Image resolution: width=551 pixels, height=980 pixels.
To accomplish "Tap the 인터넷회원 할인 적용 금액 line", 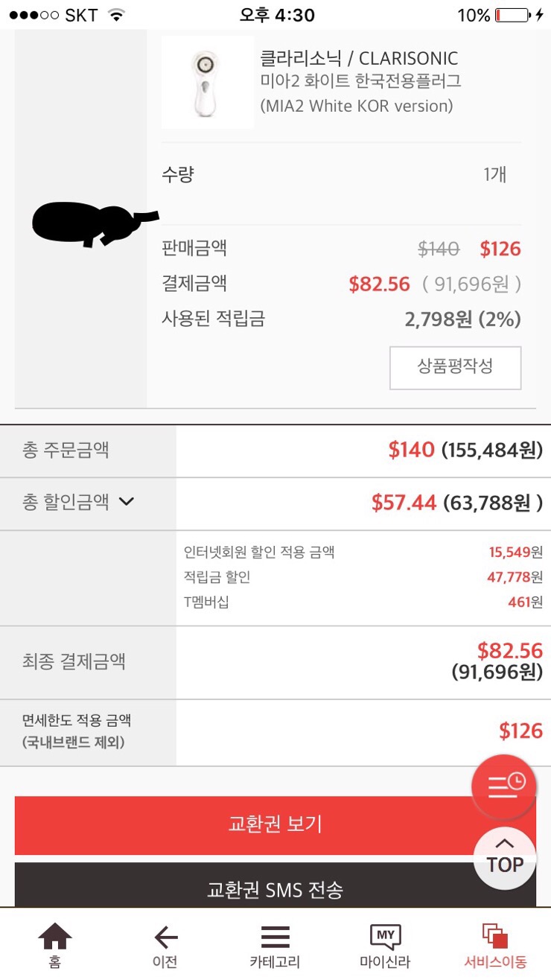I will [363, 552].
